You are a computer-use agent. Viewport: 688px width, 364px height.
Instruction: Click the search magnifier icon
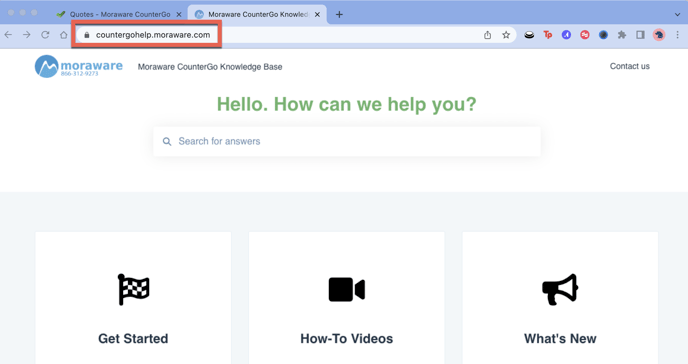167,141
